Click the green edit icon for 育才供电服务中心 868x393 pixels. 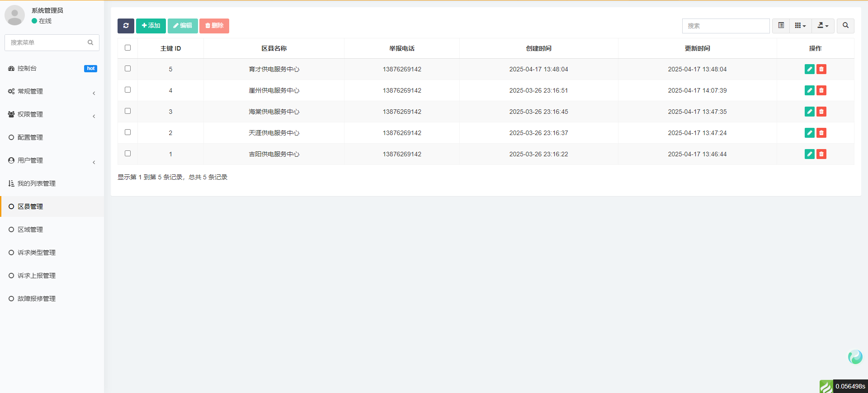[809, 69]
